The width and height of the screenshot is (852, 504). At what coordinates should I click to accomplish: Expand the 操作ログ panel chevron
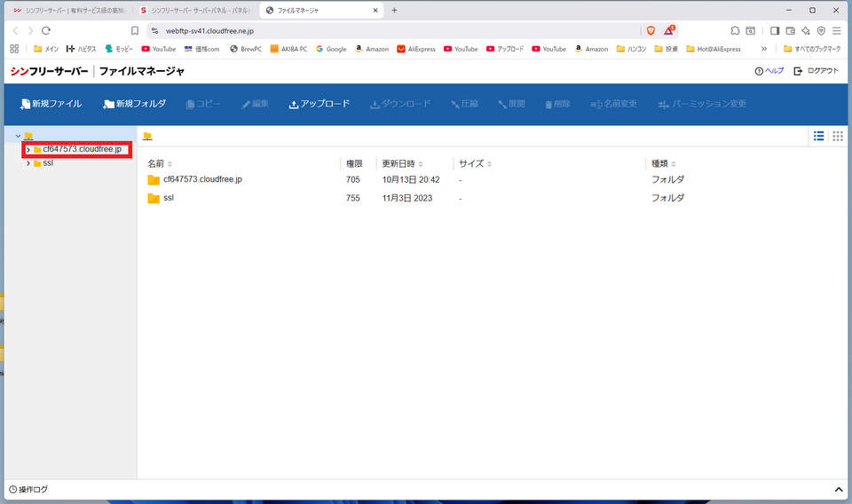point(839,490)
